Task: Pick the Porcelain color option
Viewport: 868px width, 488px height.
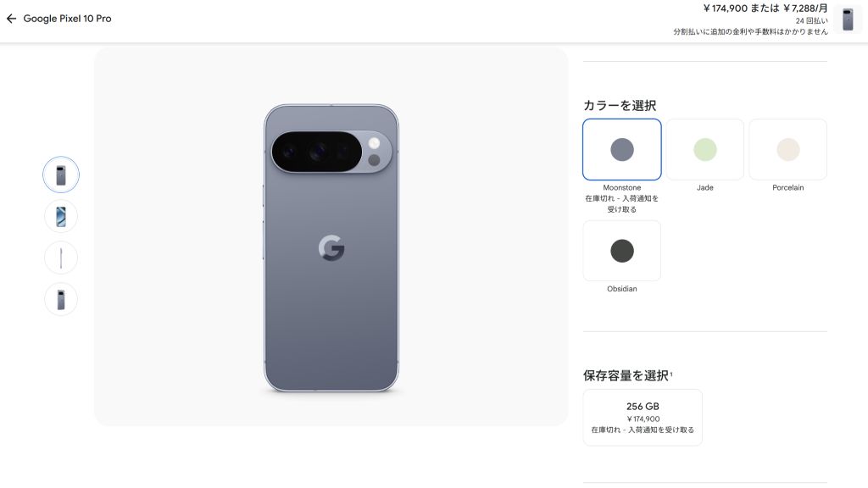Action: pos(787,149)
